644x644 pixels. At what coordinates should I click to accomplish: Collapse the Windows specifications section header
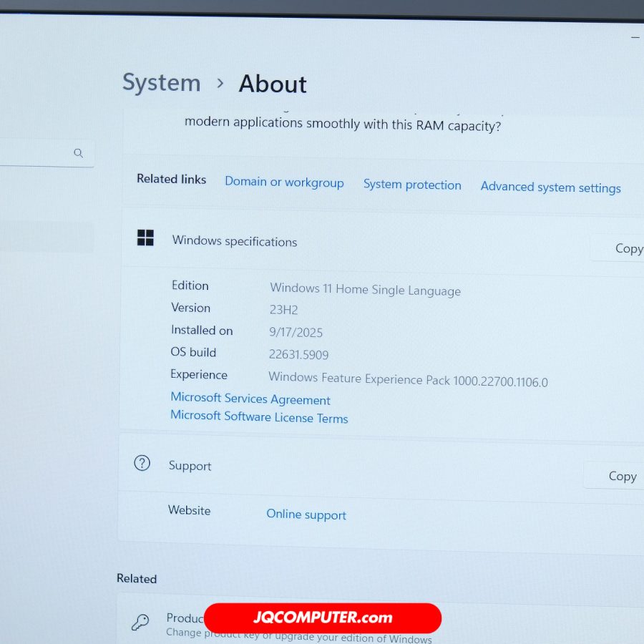(x=384, y=242)
